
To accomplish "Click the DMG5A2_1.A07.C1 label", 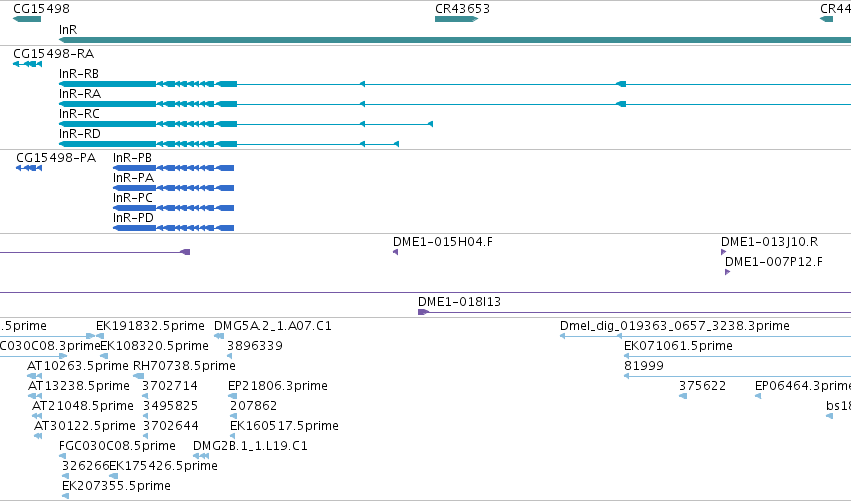I will (273, 326).
